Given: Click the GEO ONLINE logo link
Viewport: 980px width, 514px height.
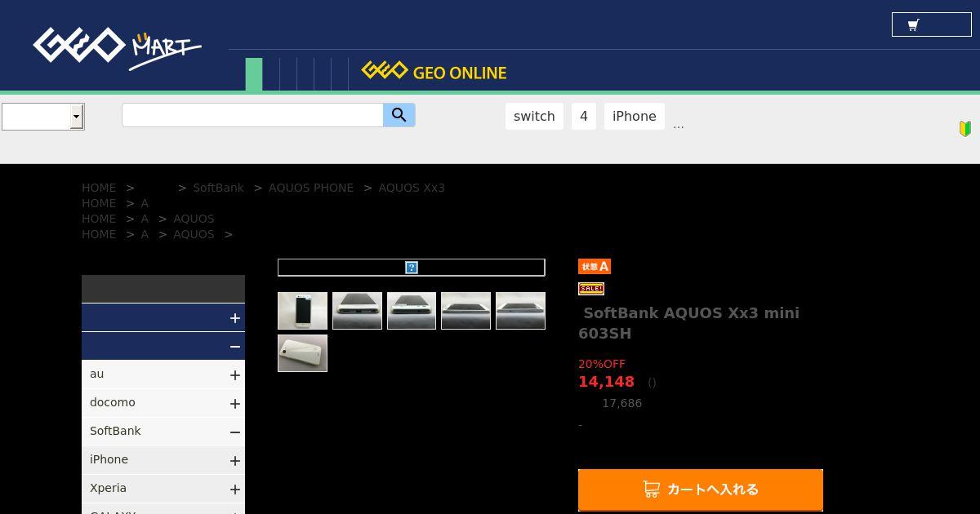Looking at the screenshot, I should pos(434,72).
